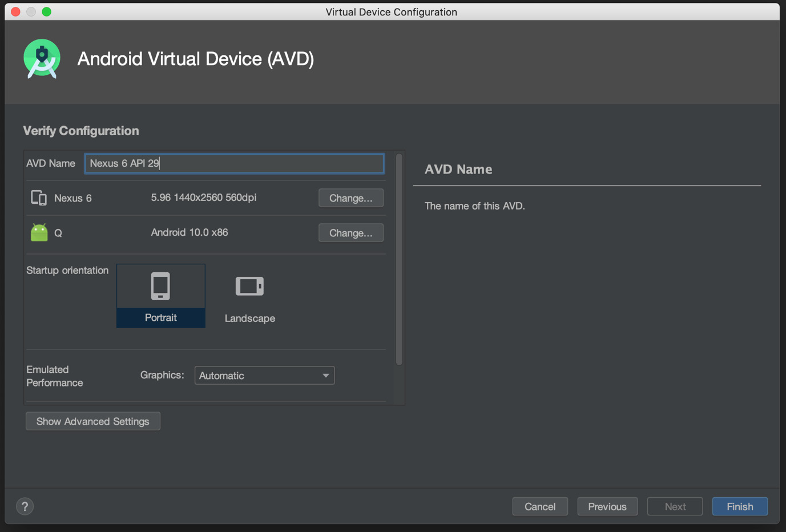Close the Virtual Device Configuration window
The height and width of the screenshot is (532, 786).
16,11
